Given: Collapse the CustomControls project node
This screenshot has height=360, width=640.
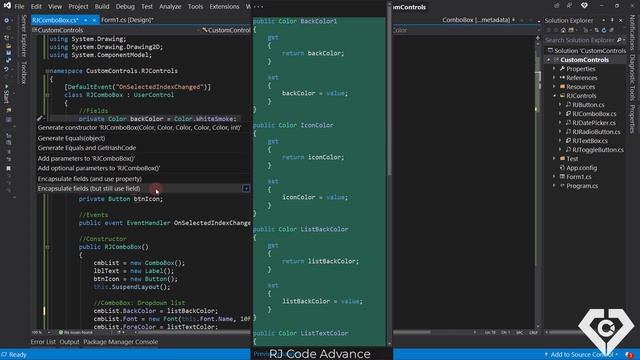Looking at the screenshot, I should (x=549, y=60).
